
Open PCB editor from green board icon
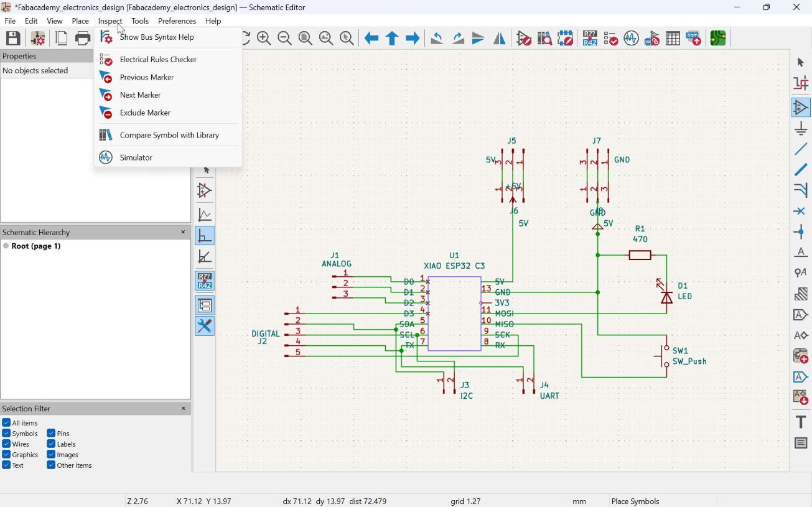pyautogui.click(x=718, y=39)
